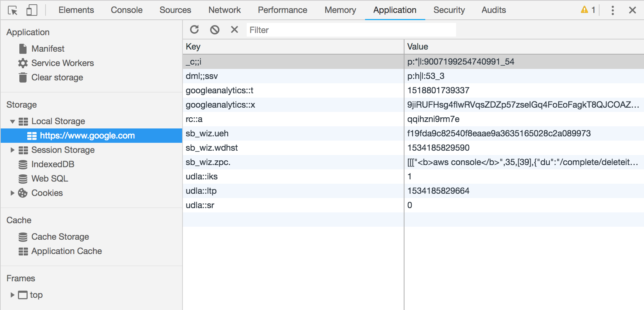Open the Audits tab

click(x=494, y=10)
